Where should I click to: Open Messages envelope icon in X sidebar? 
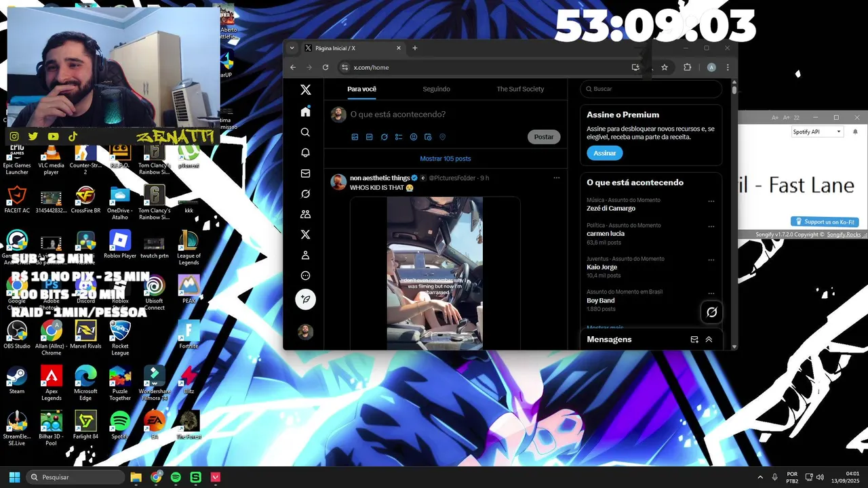coord(305,174)
